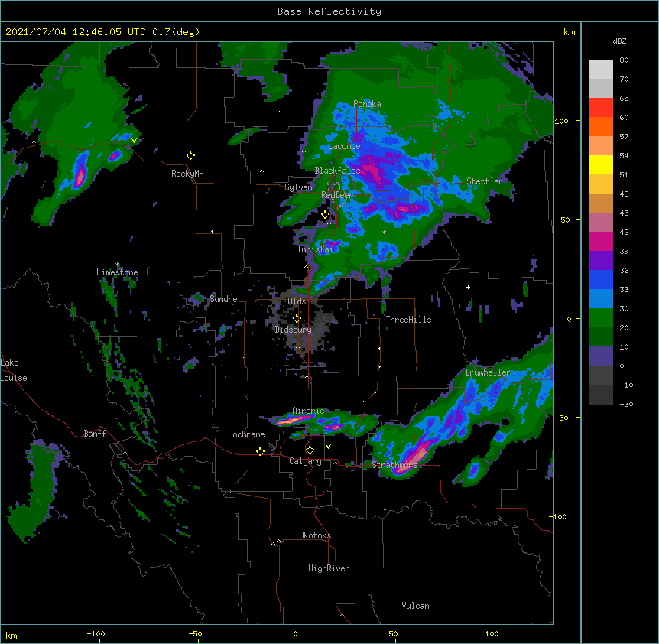The height and width of the screenshot is (644, 659).
Task: Click the -100 tick on right axis
Action: pos(559,516)
